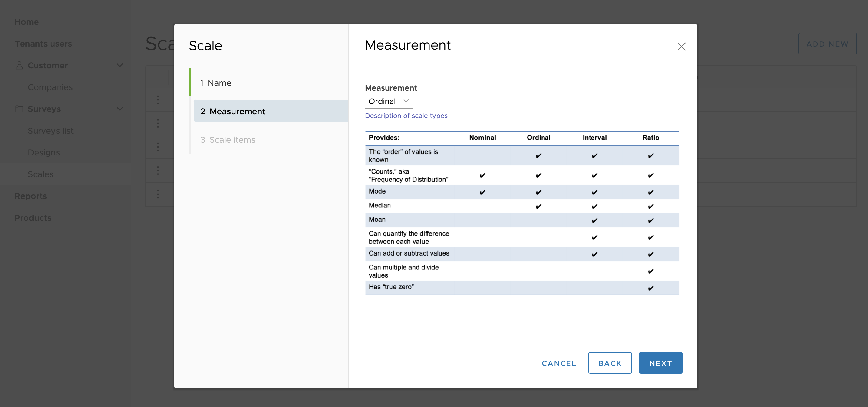
Task: Click 'Can quantify the difference' row label
Action: [x=409, y=237]
